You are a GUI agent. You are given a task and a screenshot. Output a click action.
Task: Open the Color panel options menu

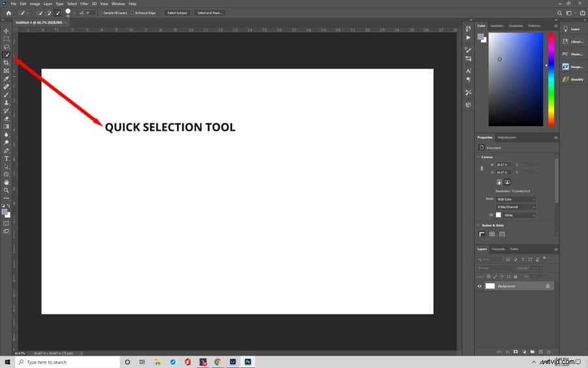click(x=555, y=26)
